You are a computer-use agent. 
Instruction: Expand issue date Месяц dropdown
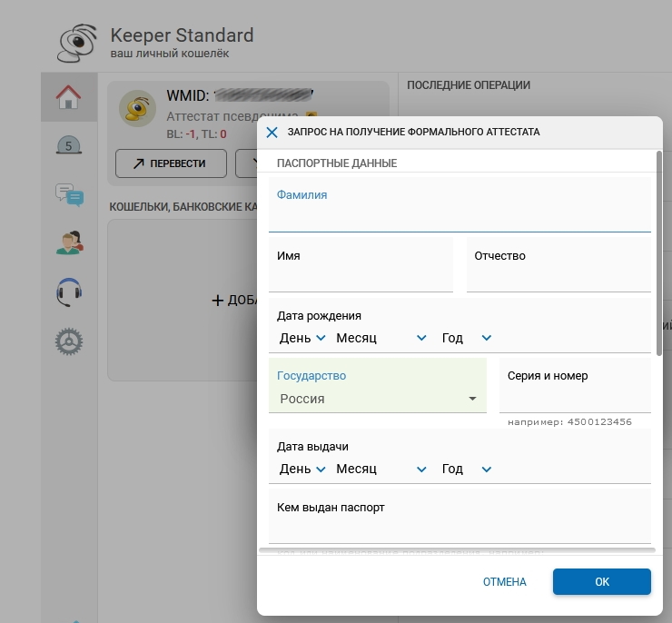pyautogui.click(x=380, y=469)
